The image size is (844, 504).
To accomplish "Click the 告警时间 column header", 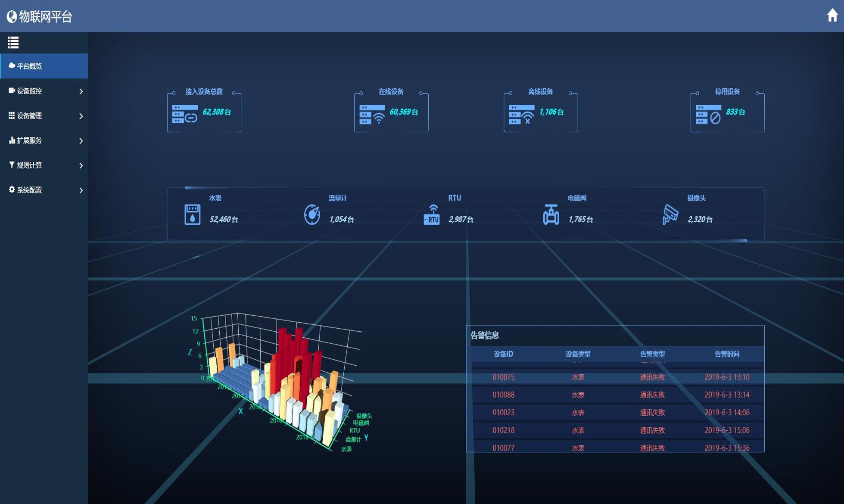I will [x=727, y=354].
